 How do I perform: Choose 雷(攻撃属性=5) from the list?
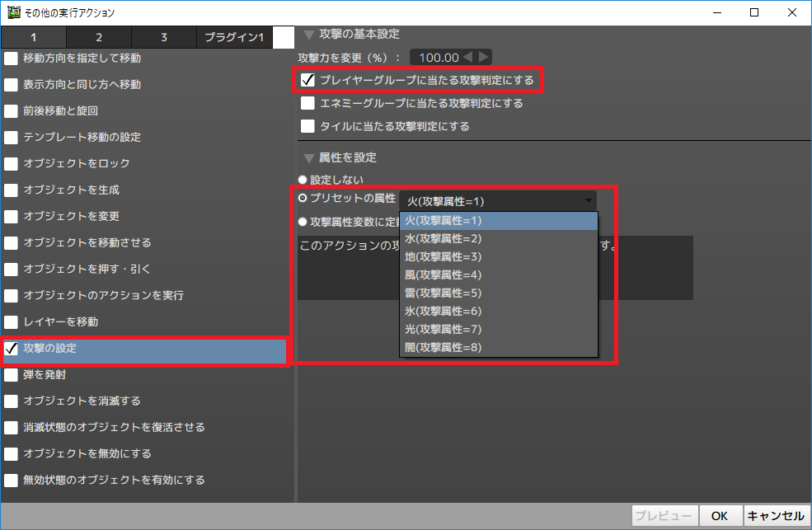click(x=499, y=293)
